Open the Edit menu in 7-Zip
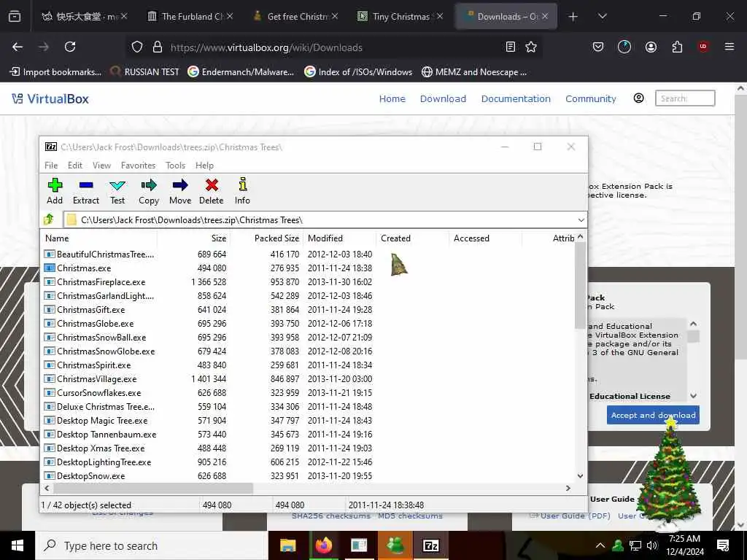Image resolution: width=747 pixels, height=560 pixels. pyautogui.click(x=75, y=166)
